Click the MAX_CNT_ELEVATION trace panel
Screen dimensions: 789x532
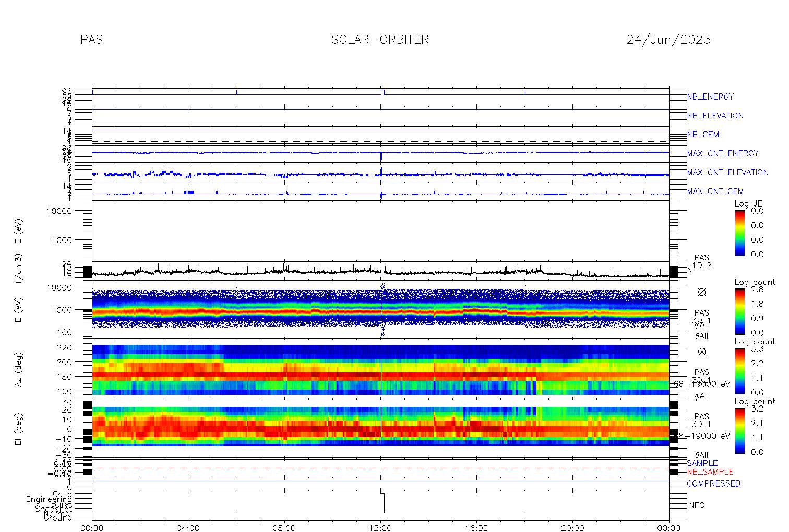click(x=380, y=173)
